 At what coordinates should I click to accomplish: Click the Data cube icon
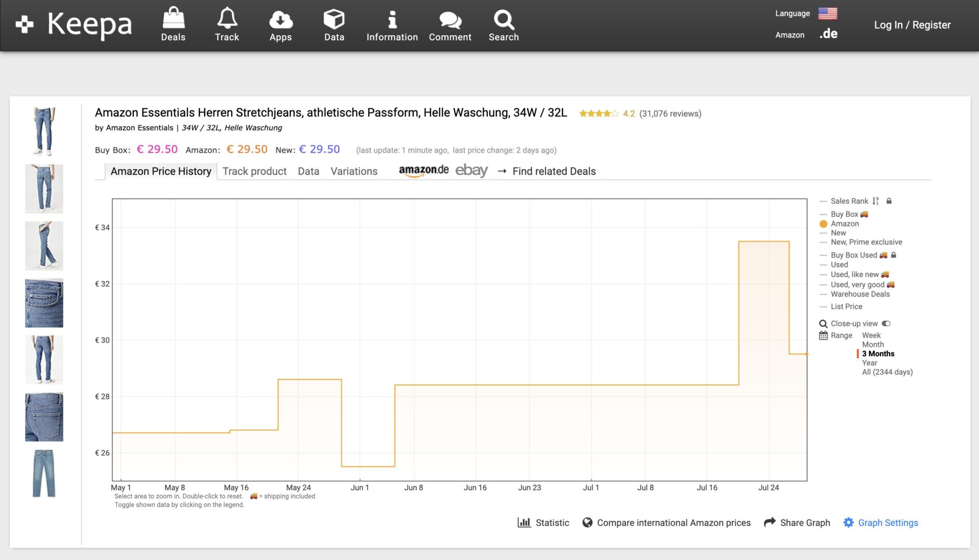click(x=334, y=20)
